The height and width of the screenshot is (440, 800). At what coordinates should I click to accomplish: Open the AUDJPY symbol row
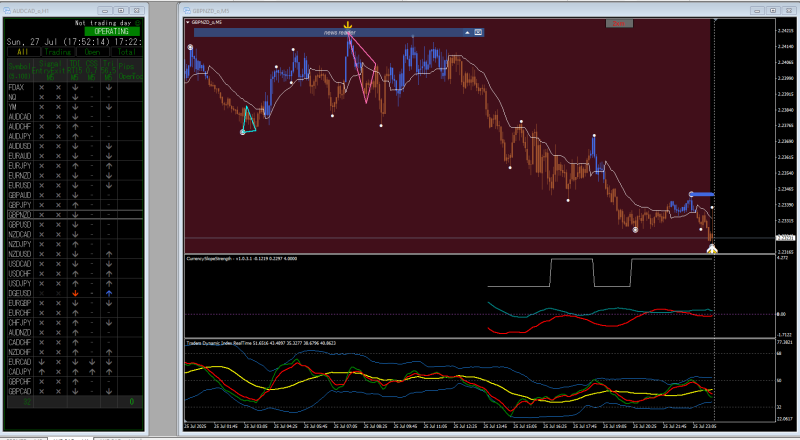pos(75,136)
